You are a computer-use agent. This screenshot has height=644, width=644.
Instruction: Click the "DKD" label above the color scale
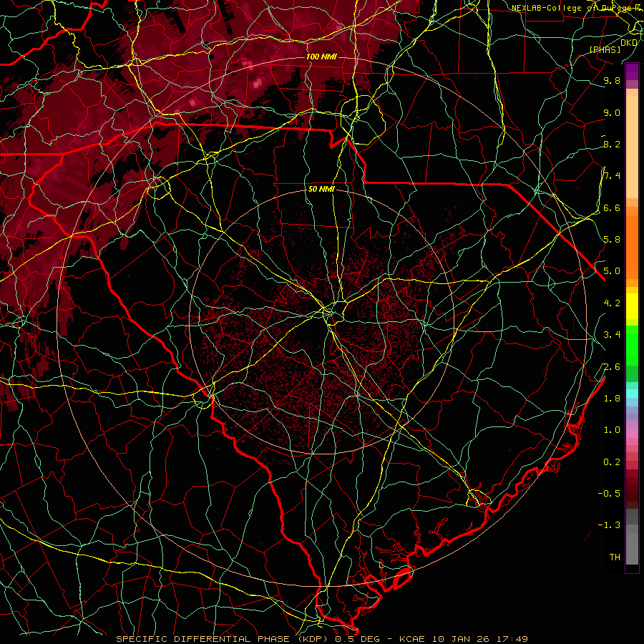(629, 43)
